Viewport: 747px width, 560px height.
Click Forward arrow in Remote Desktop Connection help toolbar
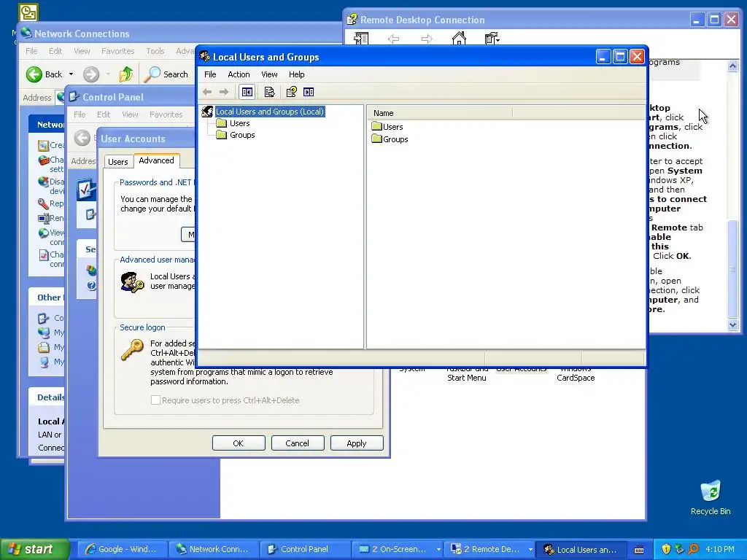point(427,39)
